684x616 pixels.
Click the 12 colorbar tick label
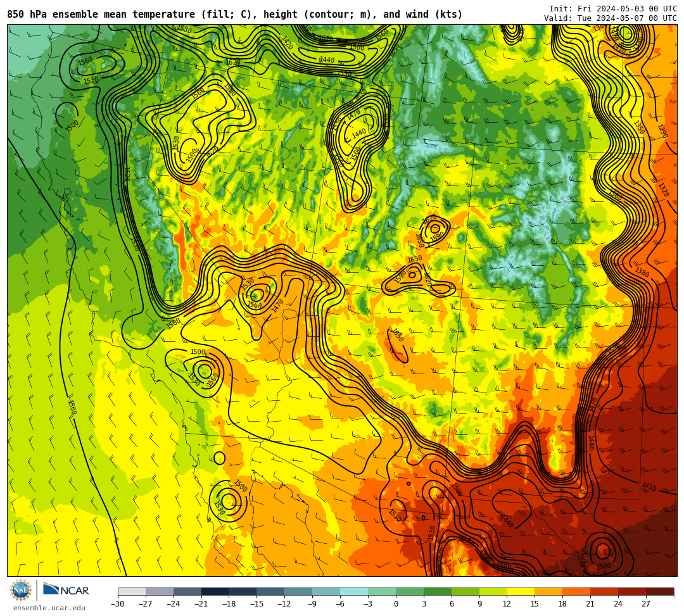click(507, 604)
